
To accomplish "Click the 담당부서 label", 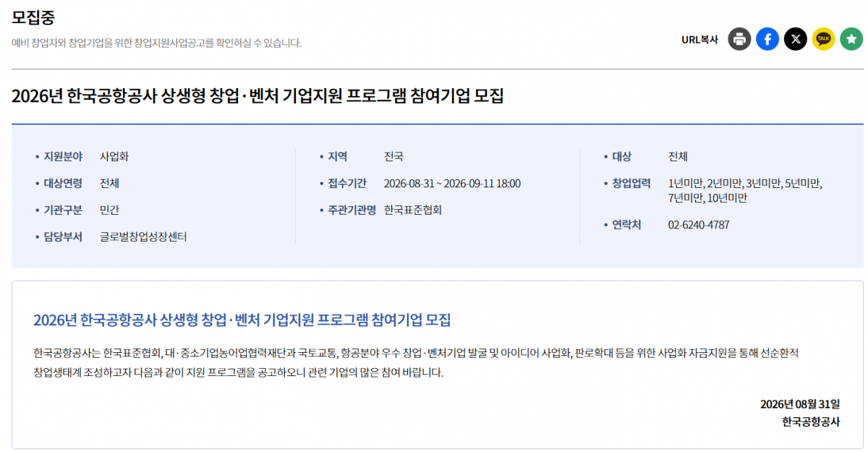I will coord(63,237).
